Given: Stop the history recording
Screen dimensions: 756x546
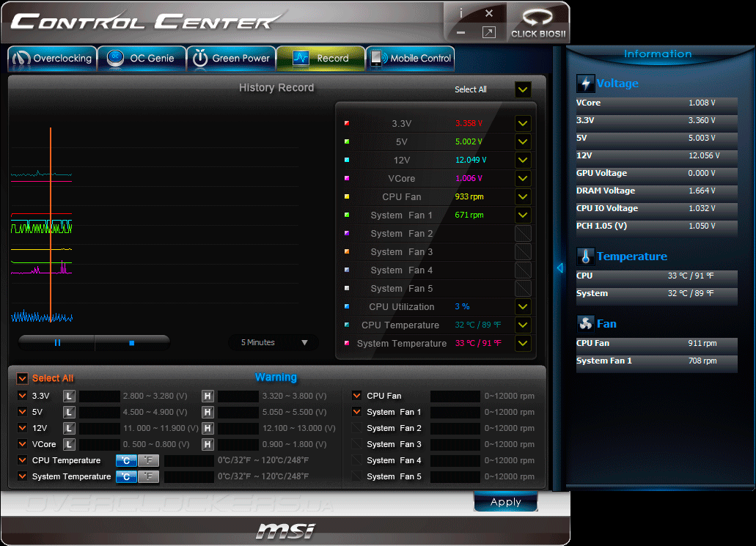Looking at the screenshot, I should click(x=132, y=343).
